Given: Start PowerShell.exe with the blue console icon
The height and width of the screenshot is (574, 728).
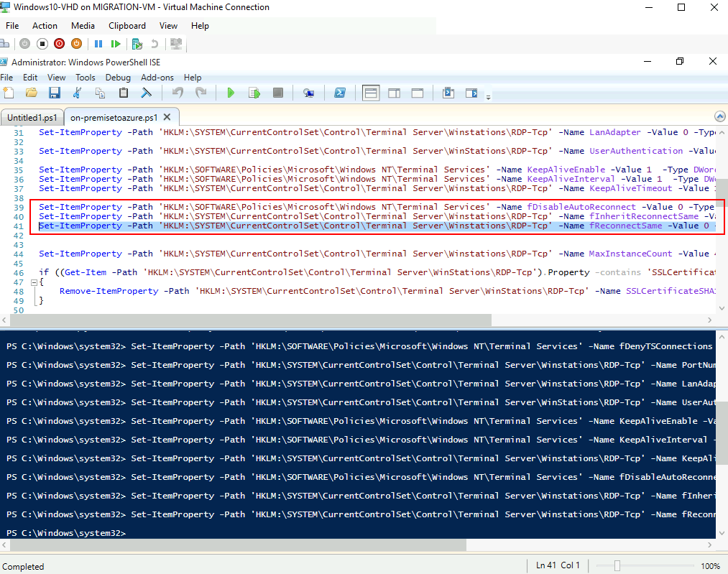Looking at the screenshot, I should tap(340, 93).
